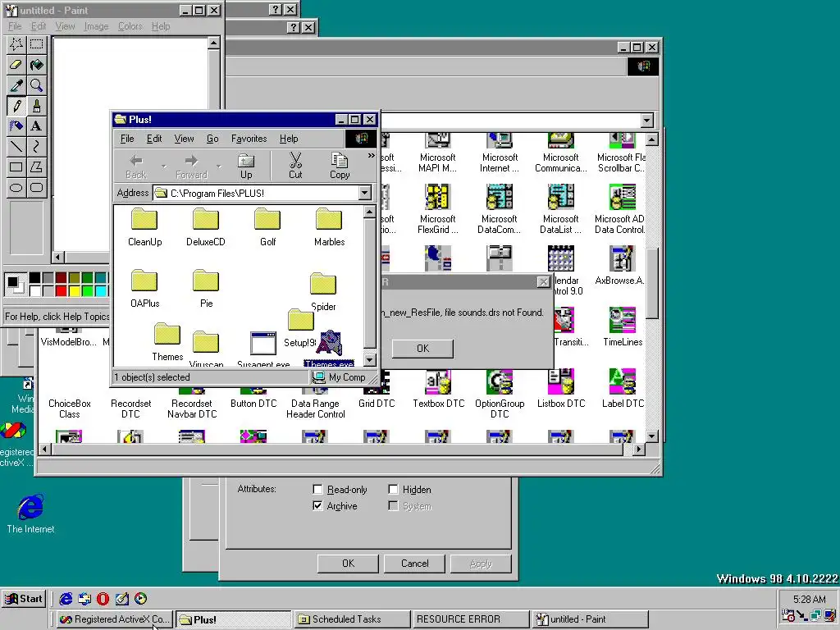Toggle the Archive attribute checkbox
The height and width of the screenshot is (630, 840).
pyautogui.click(x=317, y=505)
